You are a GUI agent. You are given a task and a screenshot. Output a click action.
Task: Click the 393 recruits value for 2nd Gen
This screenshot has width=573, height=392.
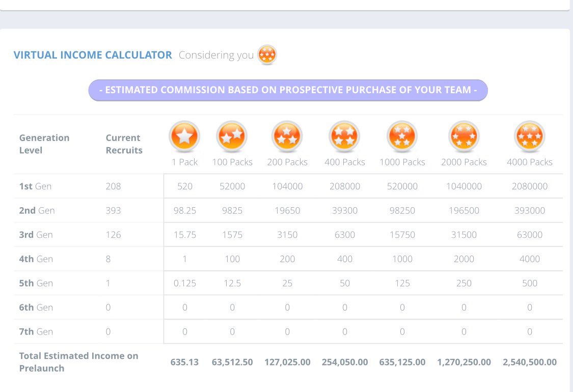(113, 210)
